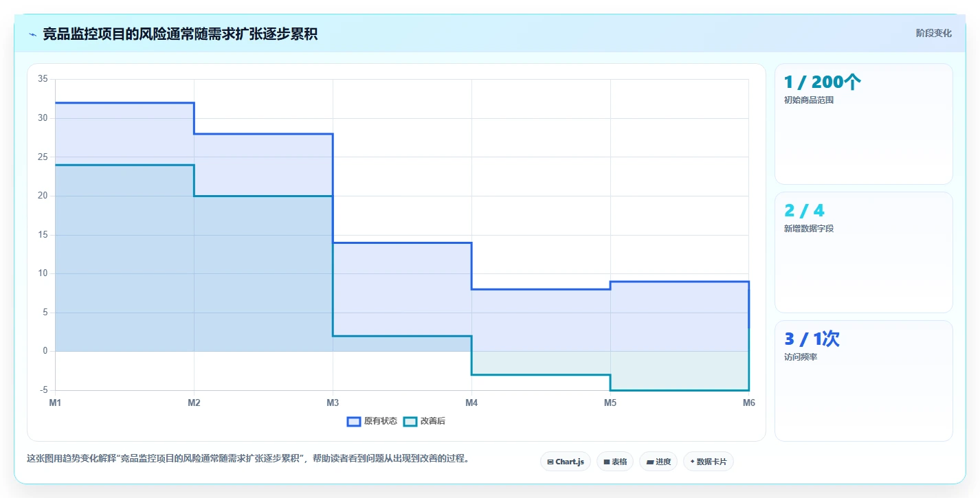
Task: Click the 初始商品范围 card label
Action: 809,100
